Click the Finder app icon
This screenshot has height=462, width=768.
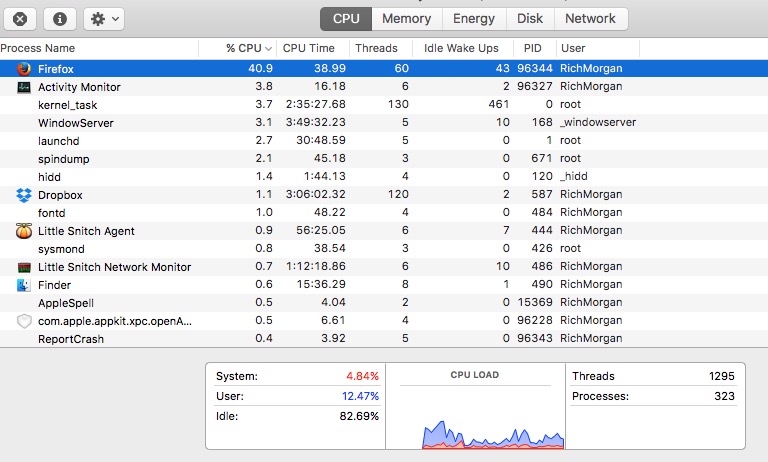click(24, 285)
